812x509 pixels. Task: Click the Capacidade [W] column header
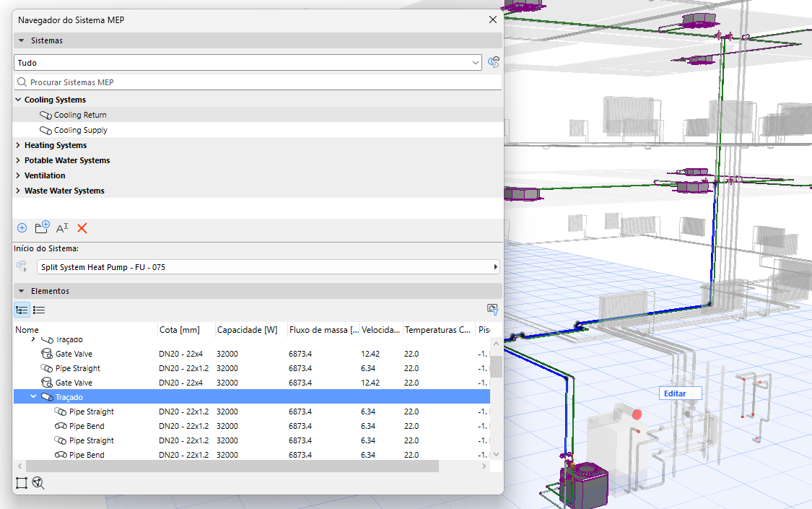click(x=251, y=330)
